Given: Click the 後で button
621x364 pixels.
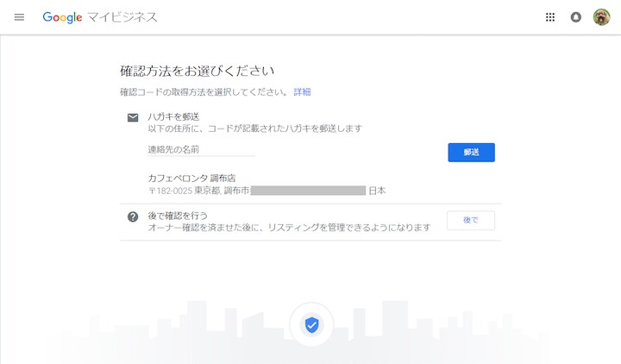Looking at the screenshot, I should [x=471, y=220].
